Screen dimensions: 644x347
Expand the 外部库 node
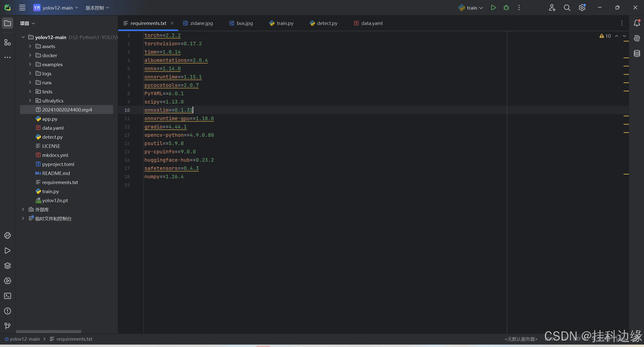click(23, 210)
